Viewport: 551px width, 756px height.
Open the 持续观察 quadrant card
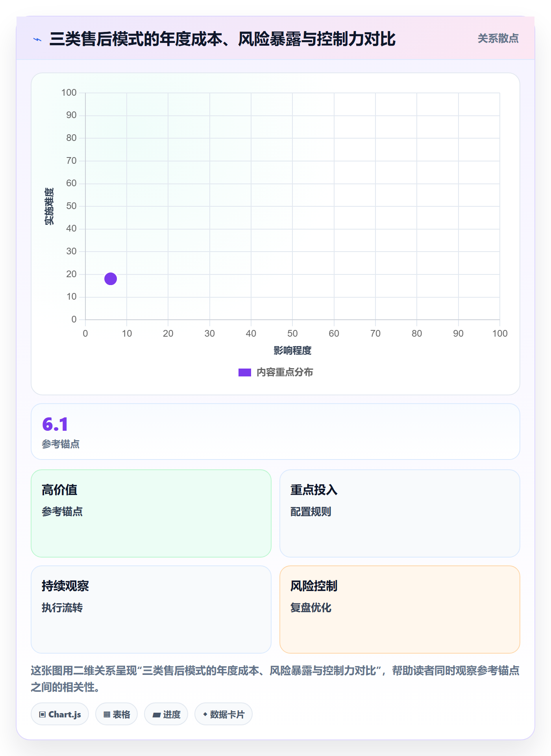(151, 610)
